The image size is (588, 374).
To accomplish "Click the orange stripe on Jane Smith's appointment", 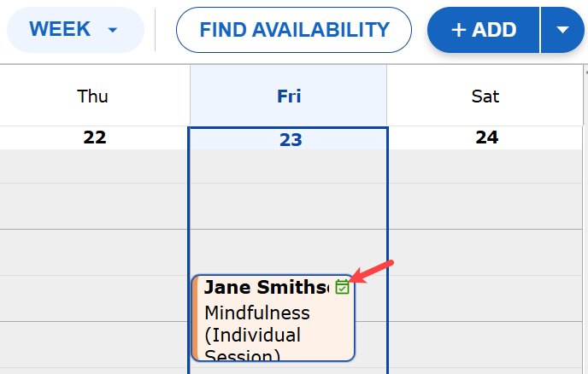I will click(195, 318).
